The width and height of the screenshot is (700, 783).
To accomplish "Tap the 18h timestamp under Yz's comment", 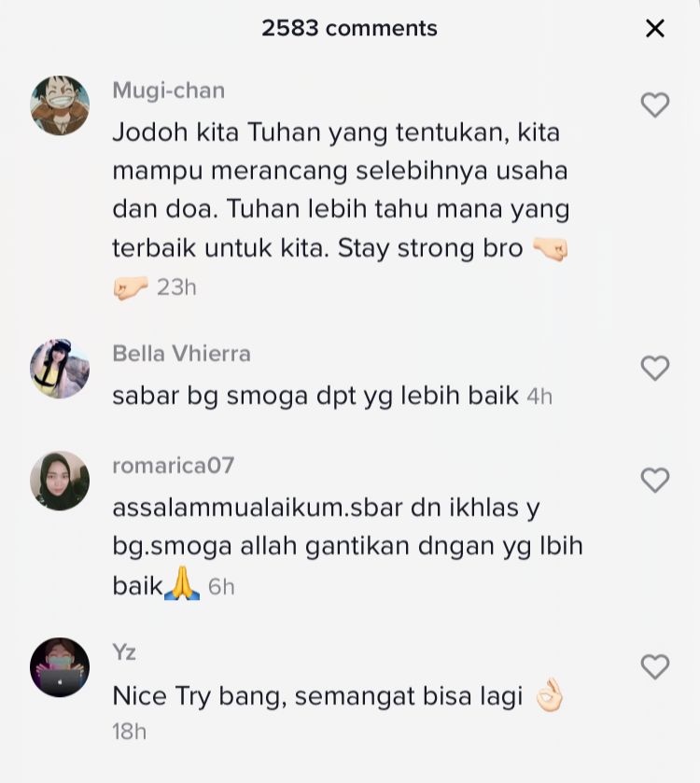I will pos(130,732).
